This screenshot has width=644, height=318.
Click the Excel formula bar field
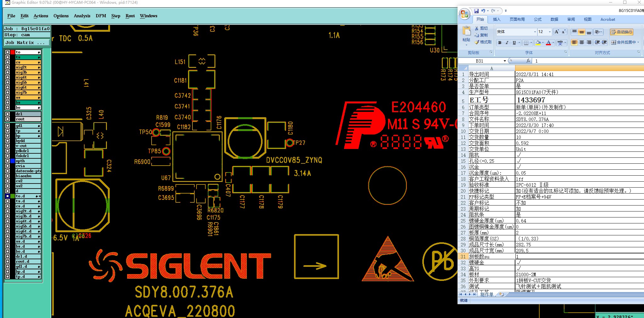tap(588, 61)
